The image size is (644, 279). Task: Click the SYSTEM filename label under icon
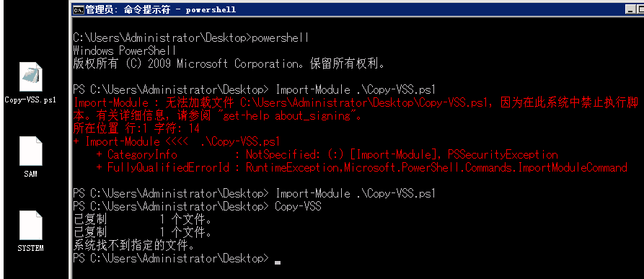pyautogui.click(x=30, y=248)
